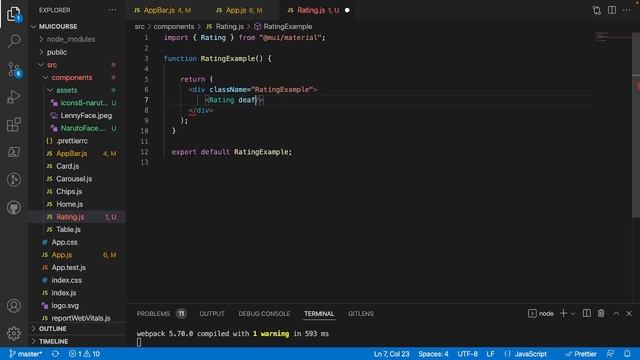Viewport: 640px width, 360px height.
Task: Close the terminal panel with X icon
Action: (629, 313)
